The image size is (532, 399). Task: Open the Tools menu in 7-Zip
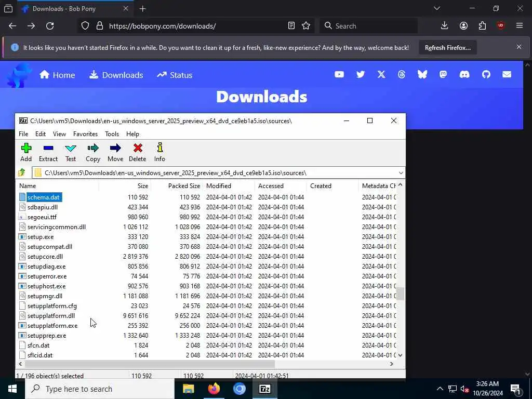pyautogui.click(x=112, y=134)
